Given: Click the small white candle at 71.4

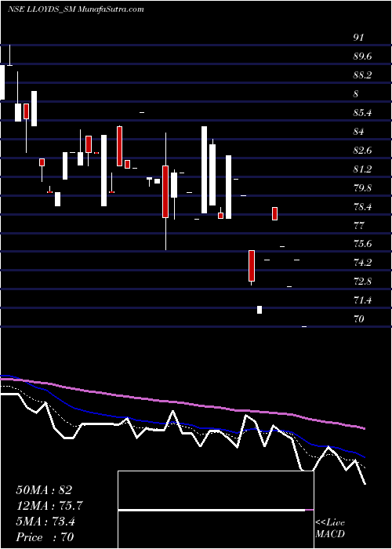Looking at the screenshot, I should click(260, 310).
